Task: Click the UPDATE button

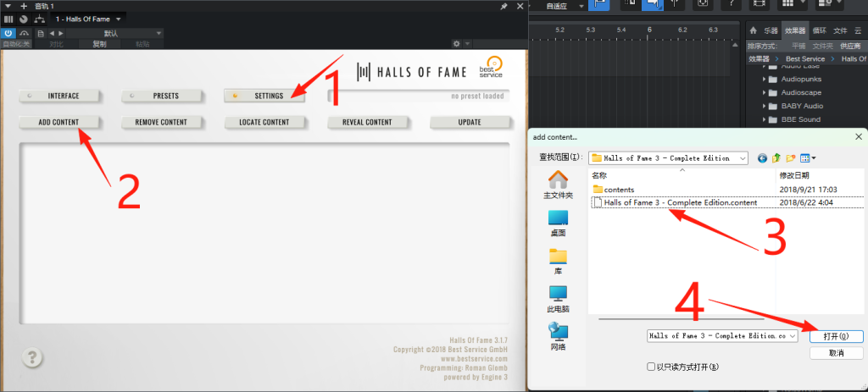Action: [470, 122]
